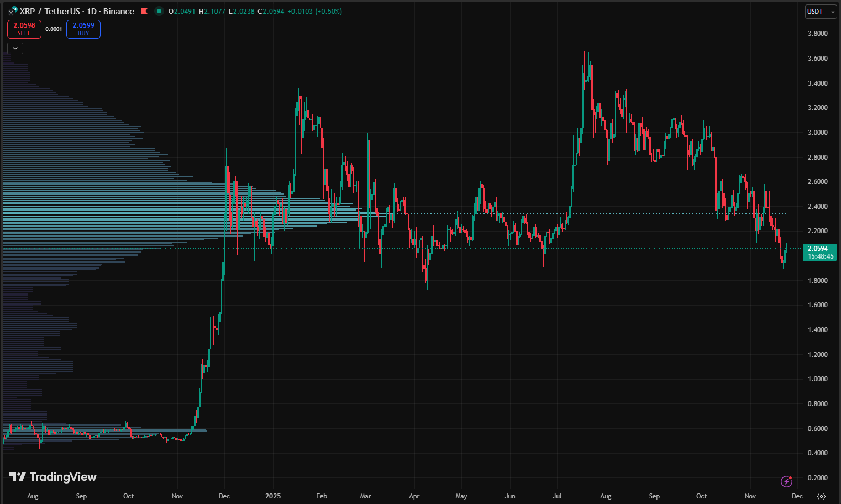
Task: Click the XRP coin logo icon
Action: click(x=13, y=11)
